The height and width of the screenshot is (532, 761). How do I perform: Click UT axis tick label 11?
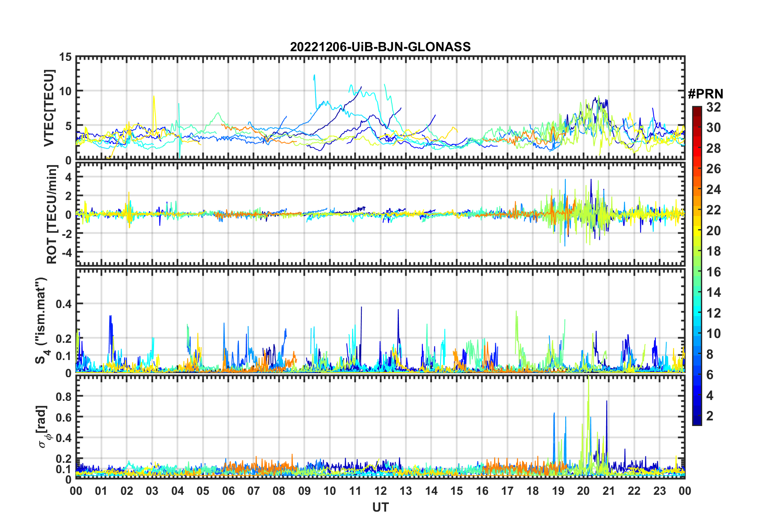[x=355, y=491]
